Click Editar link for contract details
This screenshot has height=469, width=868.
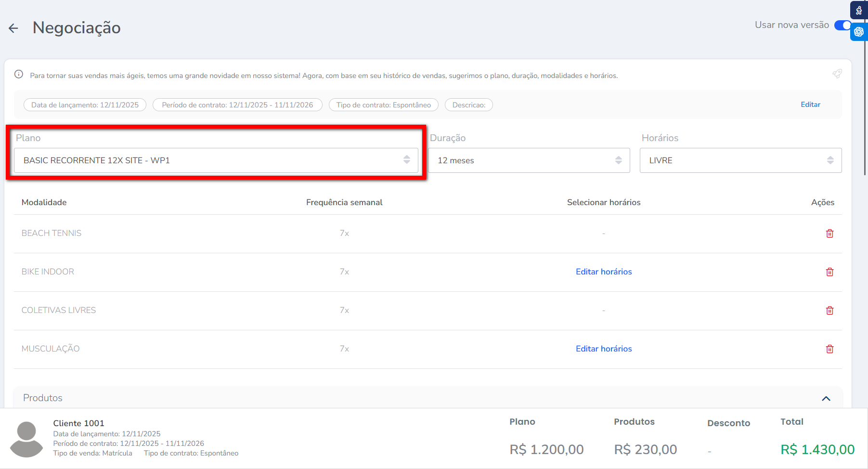810,104
